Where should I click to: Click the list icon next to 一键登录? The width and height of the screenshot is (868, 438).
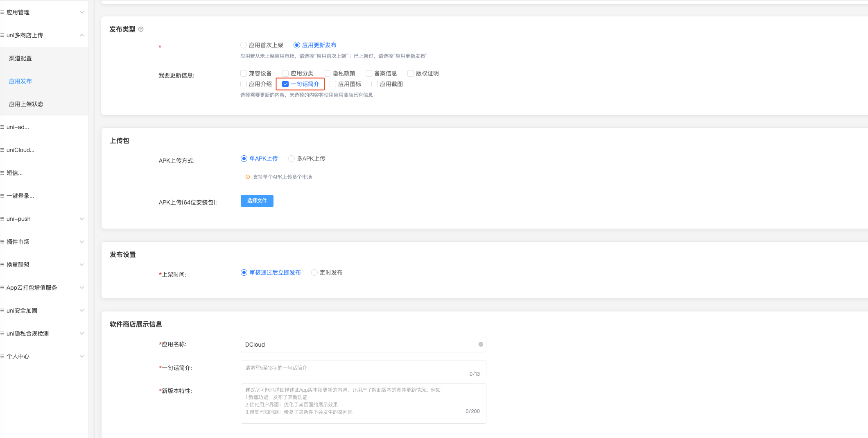pyautogui.click(x=2, y=196)
